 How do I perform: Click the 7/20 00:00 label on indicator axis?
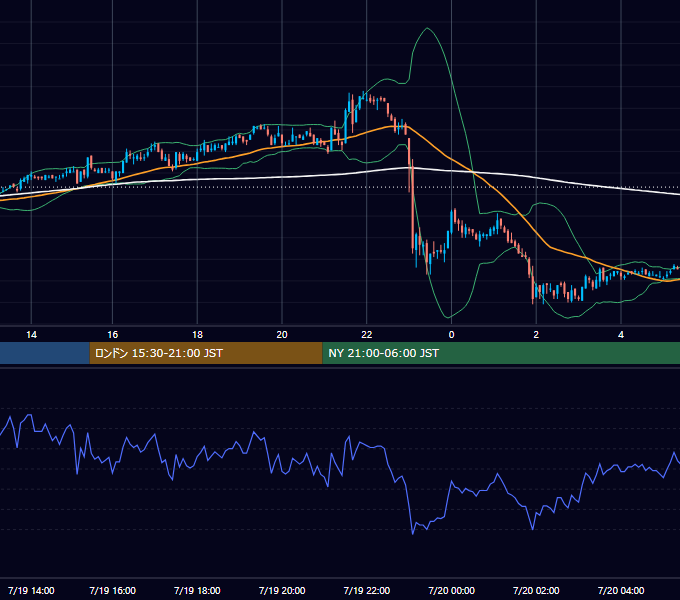(451, 590)
